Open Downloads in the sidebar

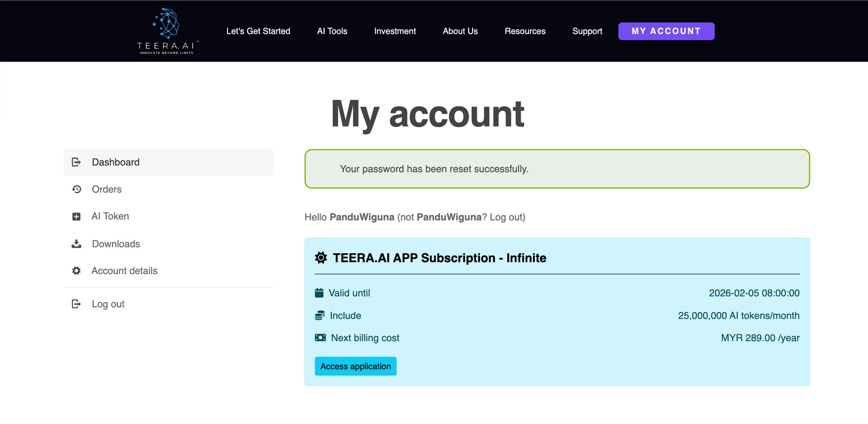click(169, 244)
